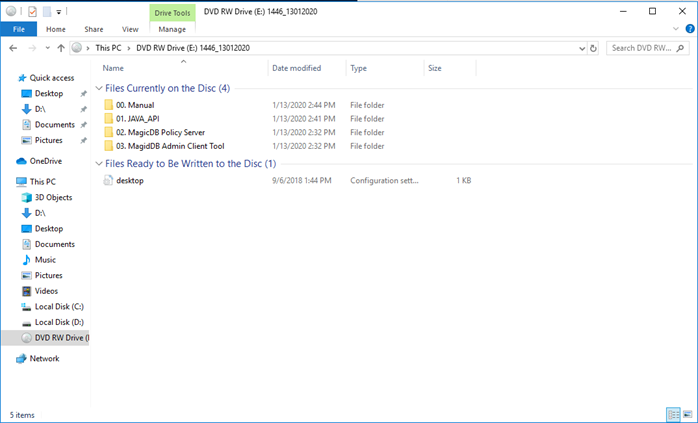
Task: Click This PC in the address bar
Action: 108,48
